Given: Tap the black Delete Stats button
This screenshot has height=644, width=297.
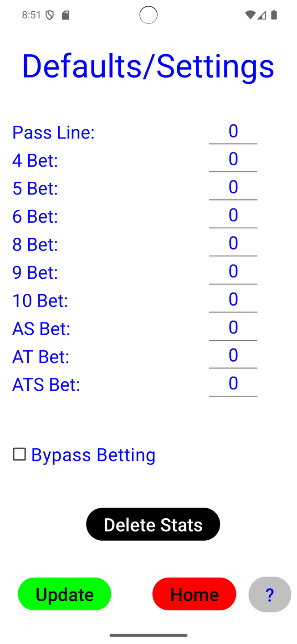Looking at the screenshot, I should [x=153, y=524].
